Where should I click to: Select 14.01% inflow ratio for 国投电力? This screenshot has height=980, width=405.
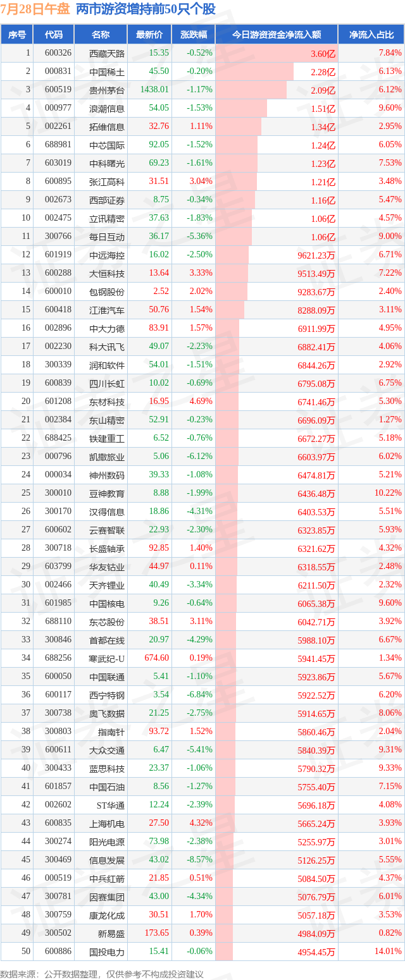coord(389,952)
